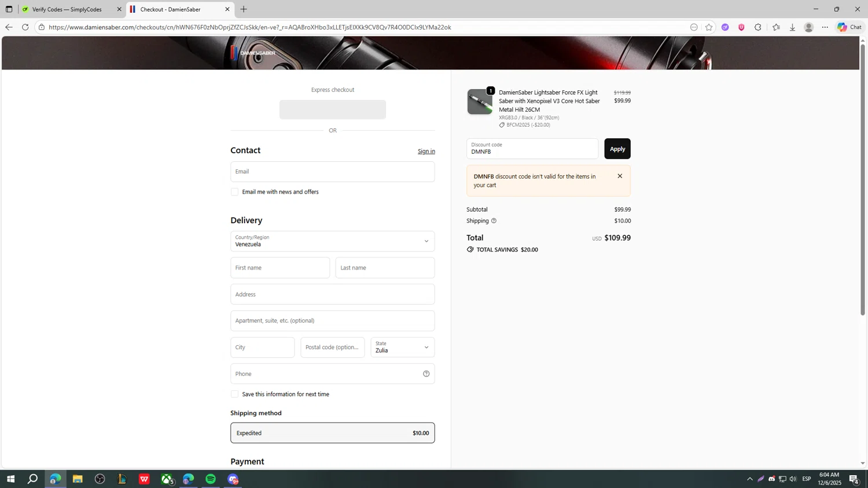868x488 pixels.
Task: Reload the checkout page
Action: pos(25,27)
